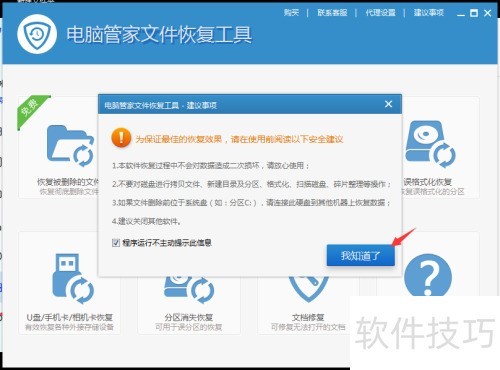This screenshot has height=370, width=500.
Task: Click the 我知道了 button
Action: pyautogui.click(x=361, y=255)
